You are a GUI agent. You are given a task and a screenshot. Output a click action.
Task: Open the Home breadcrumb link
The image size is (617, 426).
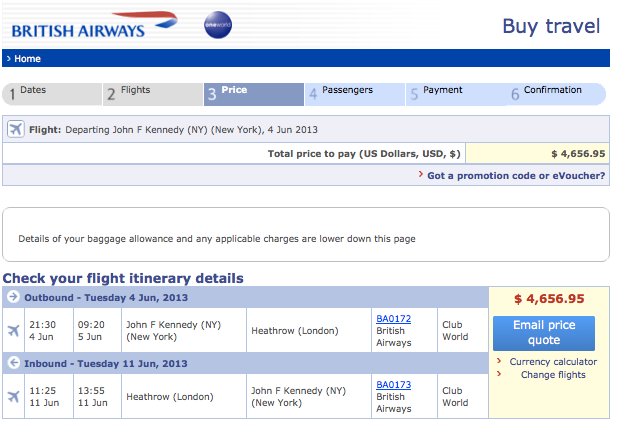pyautogui.click(x=27, y=59)
